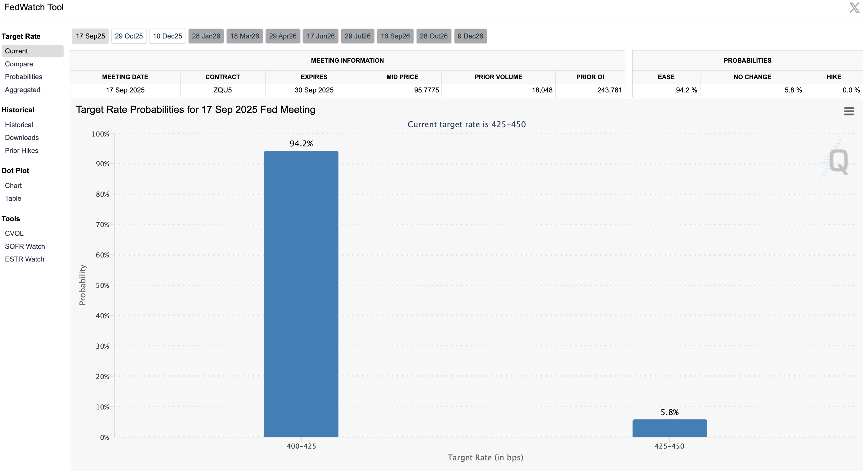Open the Dot Plot Table
The height and width of the screenshot is (474, 868).
pos(13,199)
